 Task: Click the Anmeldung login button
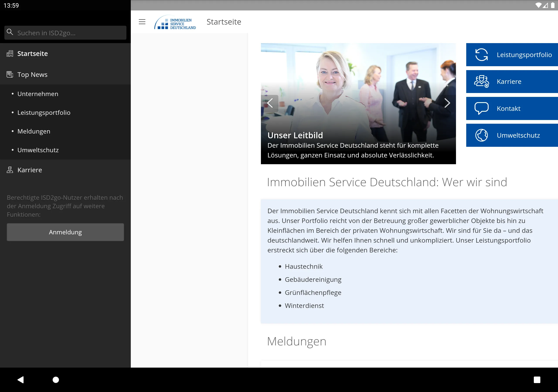coord(65,232)
